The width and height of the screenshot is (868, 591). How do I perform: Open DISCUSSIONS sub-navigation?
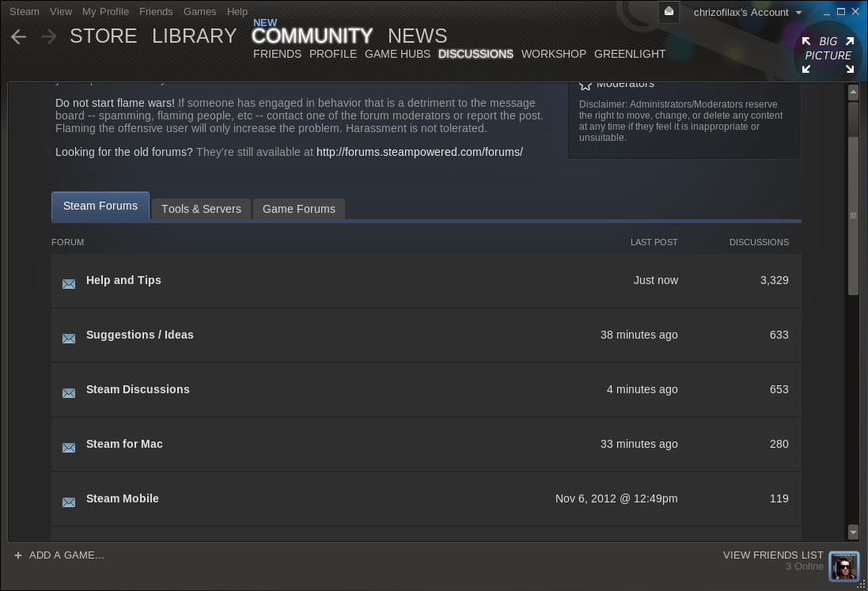coord(476,55)
